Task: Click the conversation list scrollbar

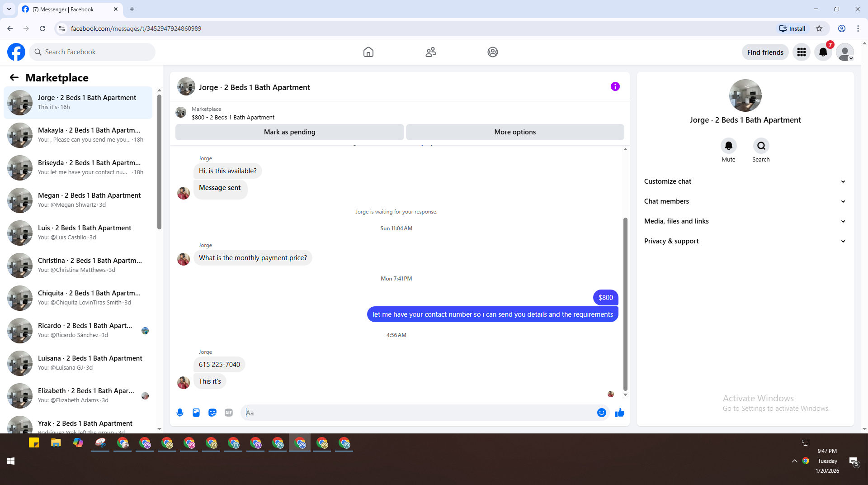Action: (159, 162)
